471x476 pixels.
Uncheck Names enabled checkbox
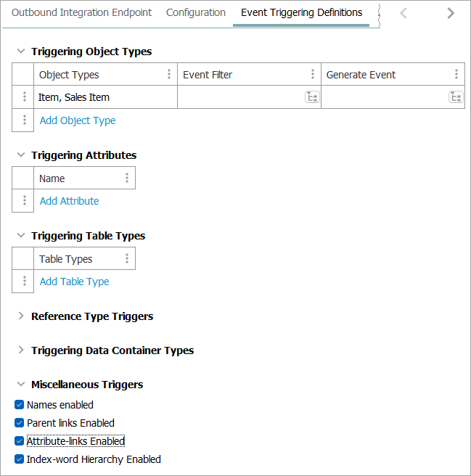20,405
